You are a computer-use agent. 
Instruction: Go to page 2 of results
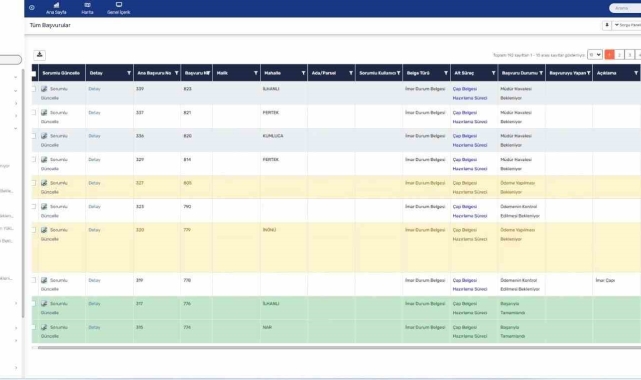pos(619,55)
